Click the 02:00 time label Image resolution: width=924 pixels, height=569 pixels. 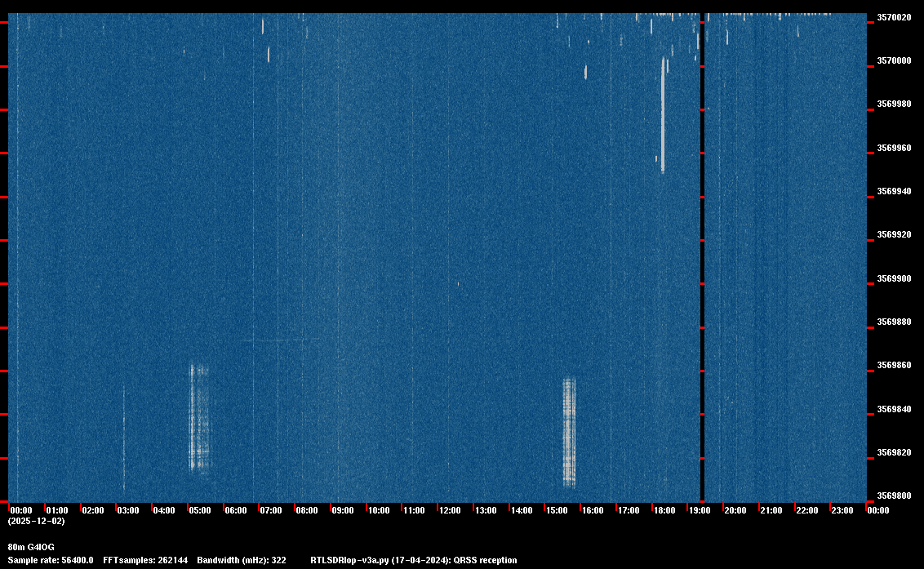pos(92,510)
